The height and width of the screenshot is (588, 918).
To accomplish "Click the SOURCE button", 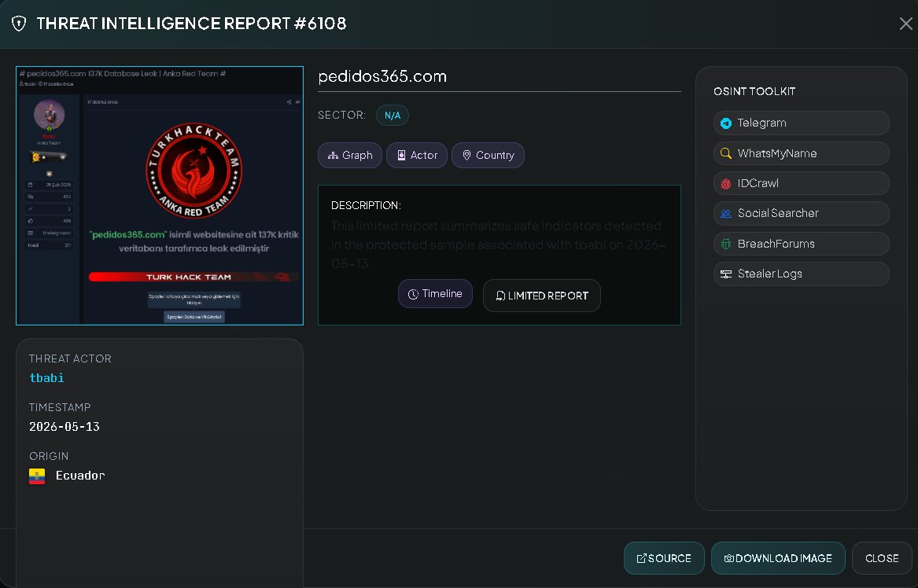I will [x=664, y=558].
